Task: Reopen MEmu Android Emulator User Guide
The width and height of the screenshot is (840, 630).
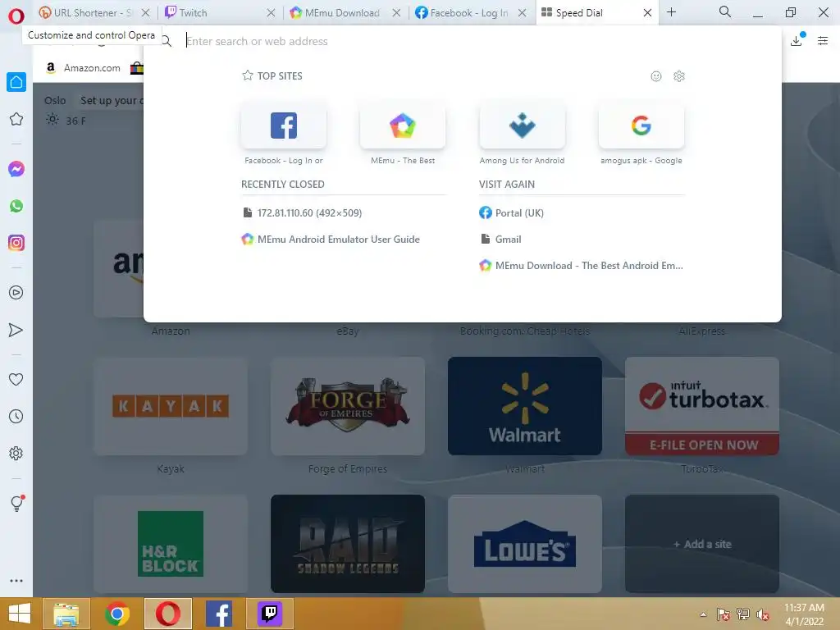Action: pyautogui.click(x=331, y=240)
